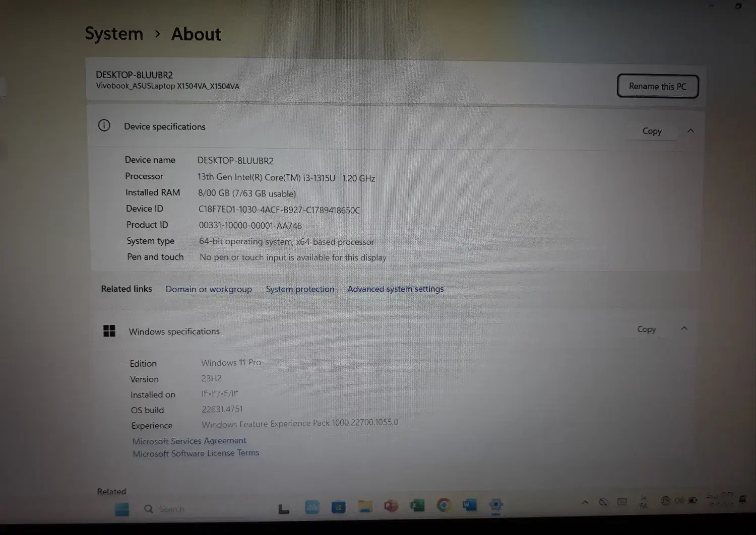
Task: Open Advanced system settings link
Action: (x=396, y=289)
